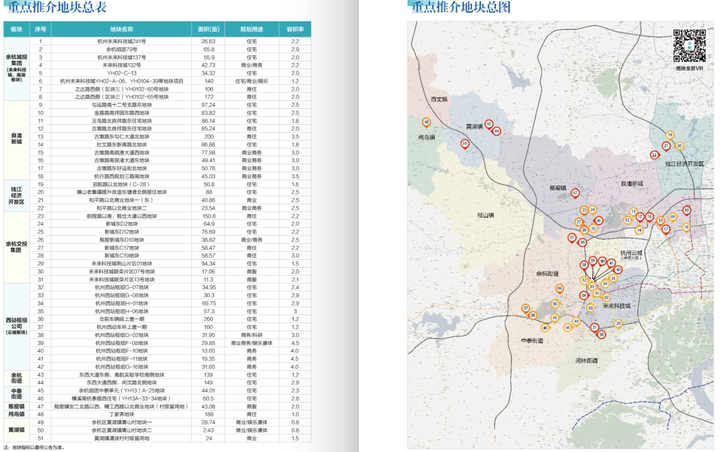
Task: Click the 重点推介地块总图 page title
Action: (x=461, y=7)
